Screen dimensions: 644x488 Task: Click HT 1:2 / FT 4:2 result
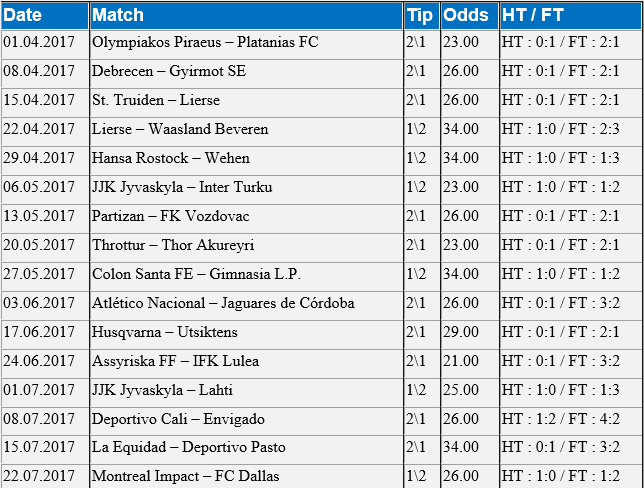click(x=561, y=419)
